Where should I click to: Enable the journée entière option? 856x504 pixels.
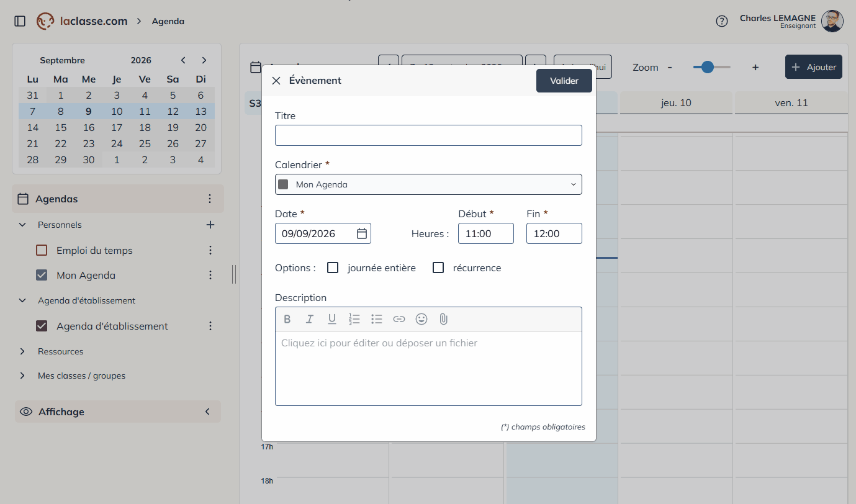333,268
